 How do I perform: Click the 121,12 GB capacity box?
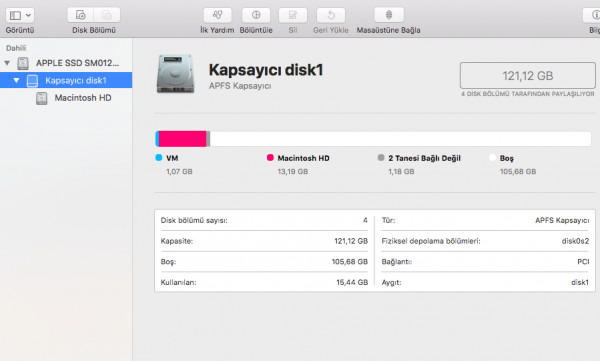pos(527,75)
